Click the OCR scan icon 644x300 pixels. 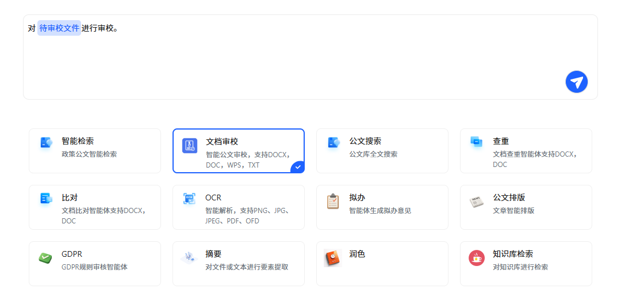[x=189, y=199]
